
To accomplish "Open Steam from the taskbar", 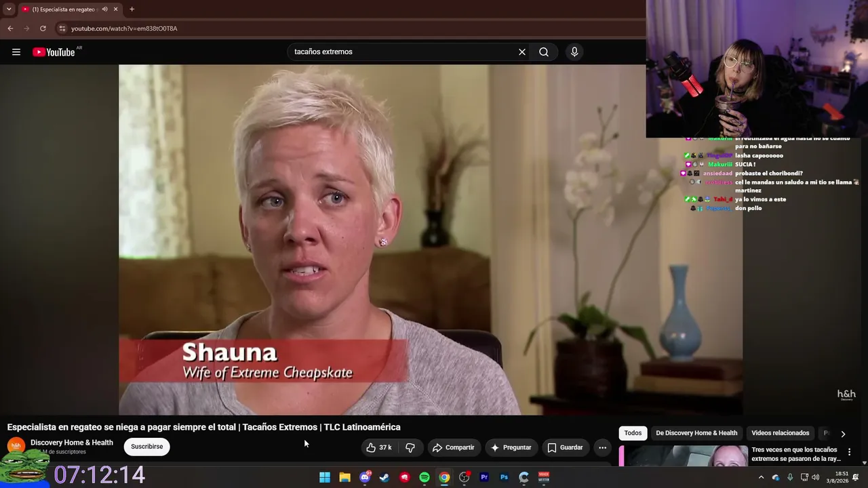I will tap(384, 477).
